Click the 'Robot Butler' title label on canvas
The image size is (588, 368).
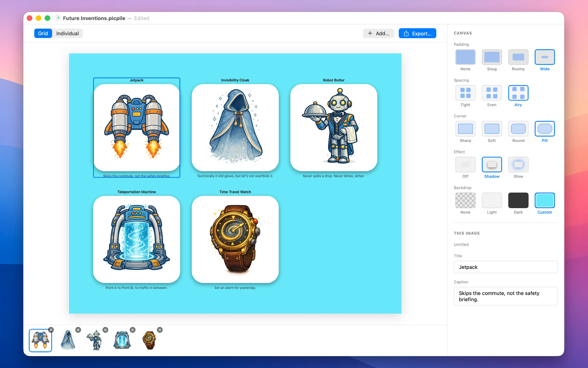[334, 80]
